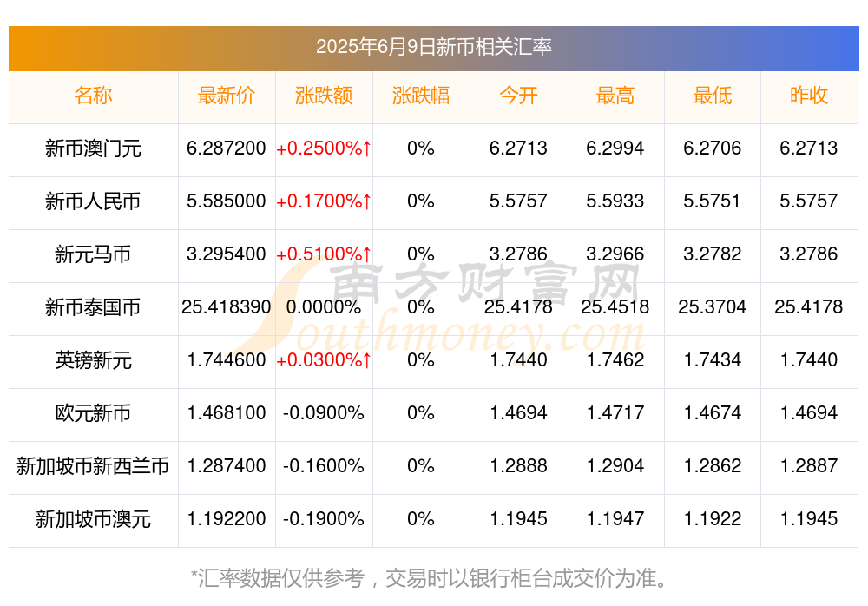Click latest price 1.744600
The height and width of the screenshot is (606, 868).
[x=226, y=359]
